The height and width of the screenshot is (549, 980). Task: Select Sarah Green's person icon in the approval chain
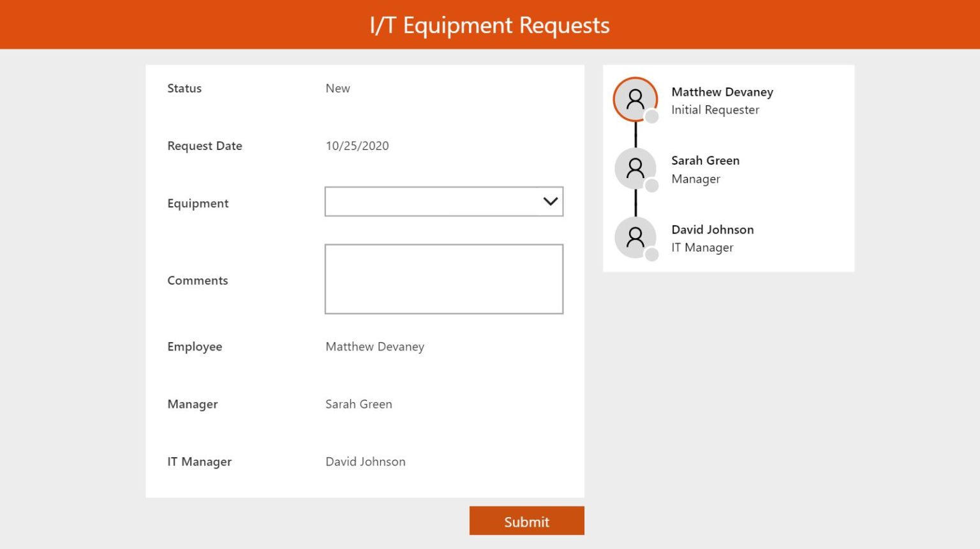pyautogui.click(x=635, y=168)
